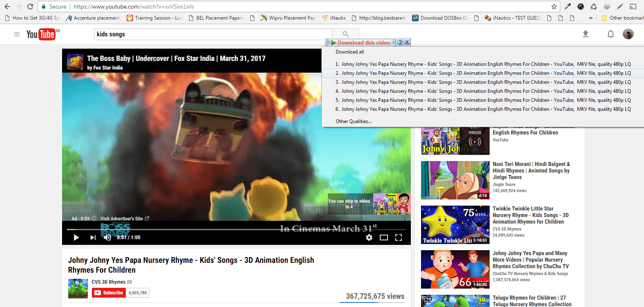The height and width of the screenshot is (307, 644).
Task: Open How to Get 3G/4G bookmark
Action: tap(32, 18)
